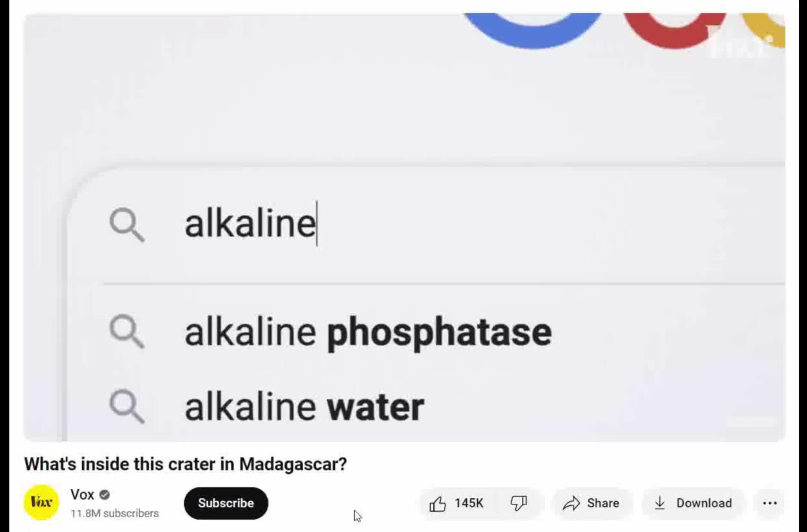
Task: Click the video title about Madagascar crater
Action: tap(185, 464)
